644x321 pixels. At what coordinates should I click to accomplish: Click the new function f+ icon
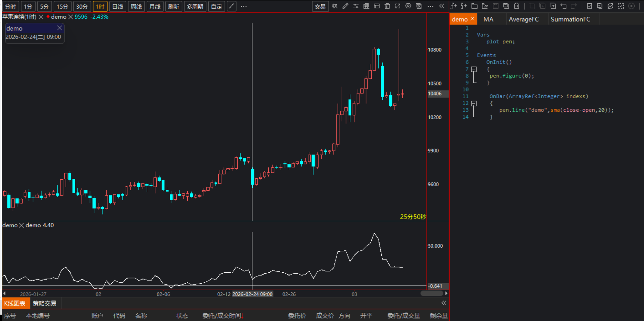(x=454, y=6)
